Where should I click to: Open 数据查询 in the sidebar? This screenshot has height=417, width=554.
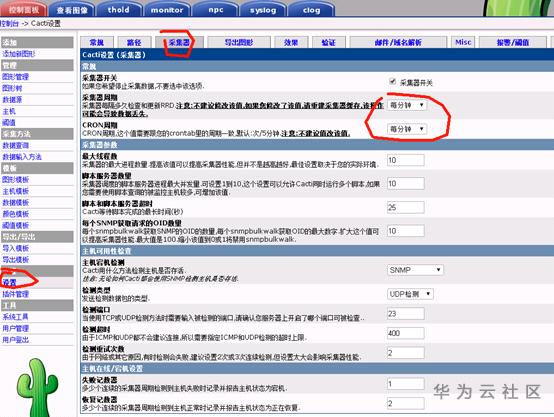tap(16, 145)
